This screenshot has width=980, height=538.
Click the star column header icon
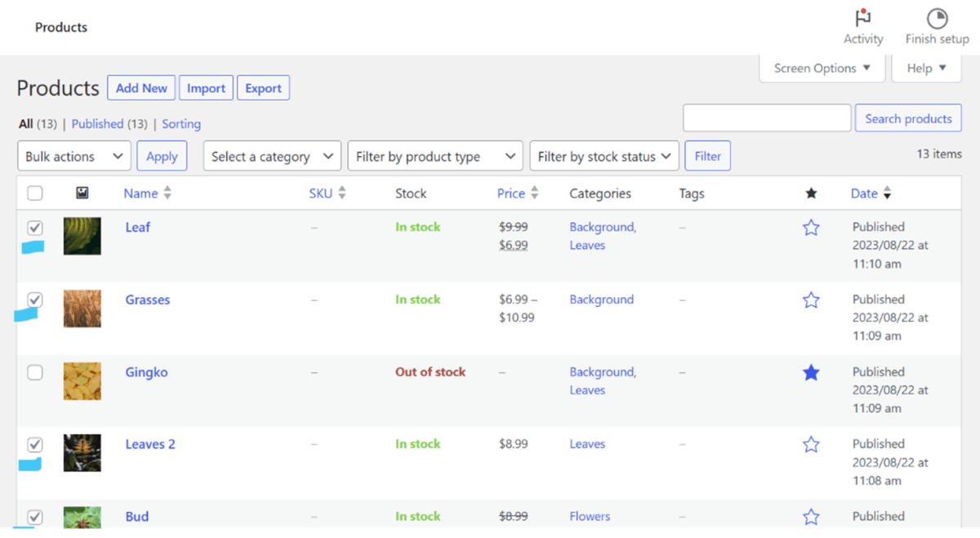coord(811,193)
